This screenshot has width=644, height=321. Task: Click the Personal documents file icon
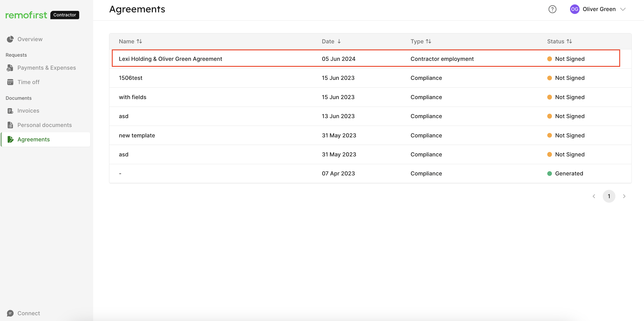pyautogui.click(x=10, y=125)
